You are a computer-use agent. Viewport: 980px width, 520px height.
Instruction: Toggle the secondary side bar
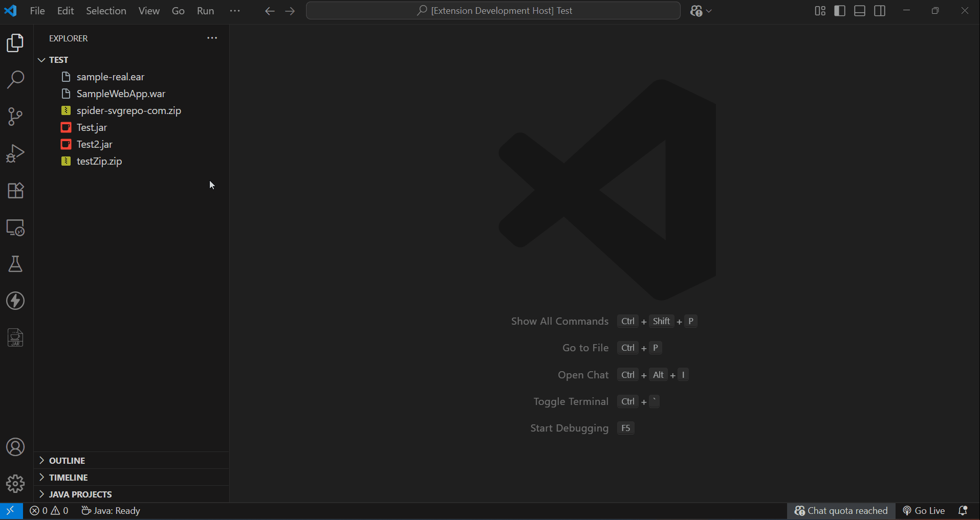tap(880, 11)
